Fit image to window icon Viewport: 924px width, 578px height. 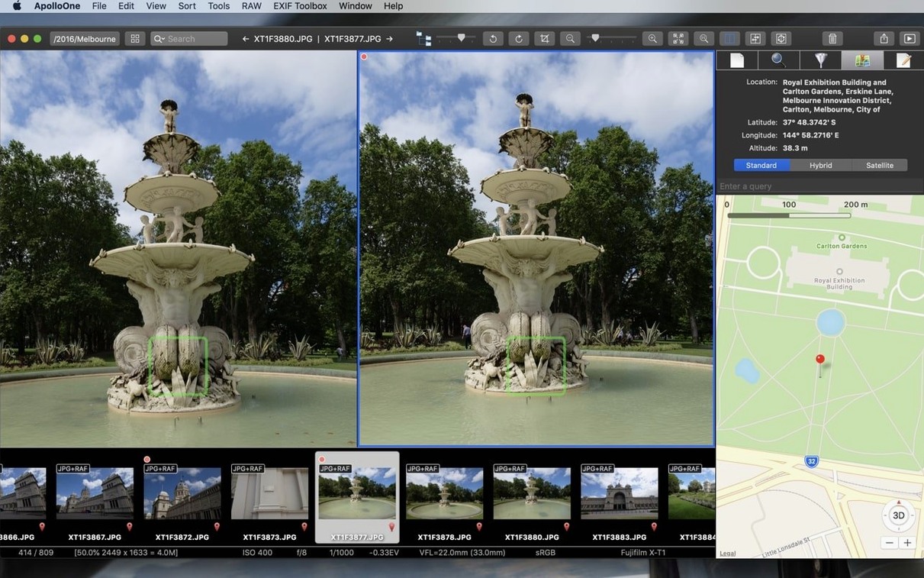pyautogui.click(x=678, y=39)
